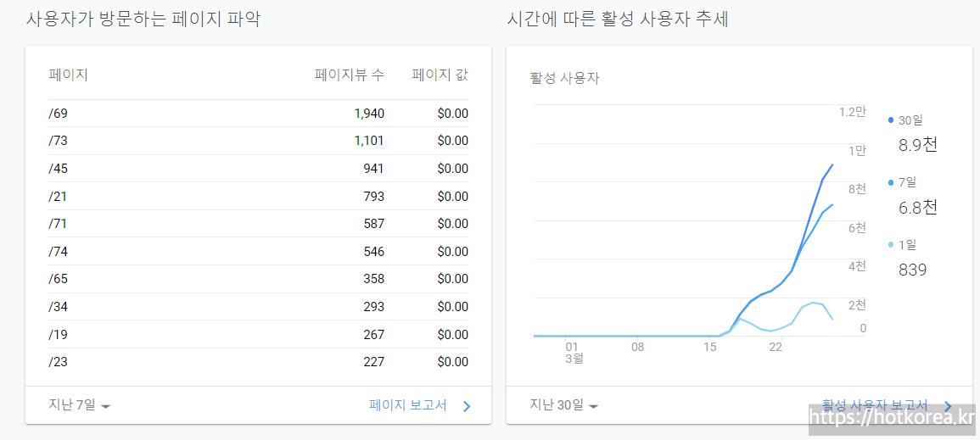Click the 08 date tick on the chart
Viewport: 980px width, 440px height.
[637, 347]
